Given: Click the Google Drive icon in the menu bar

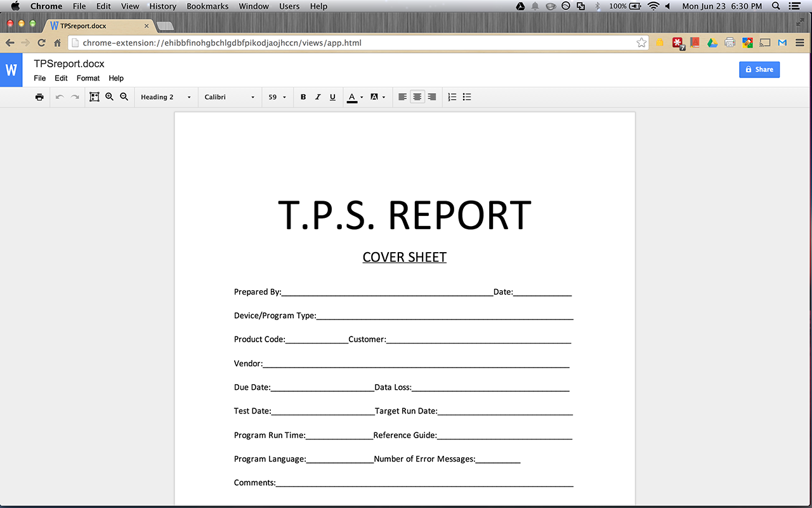Looking at the screenshot, I should (x=520, y=6).
